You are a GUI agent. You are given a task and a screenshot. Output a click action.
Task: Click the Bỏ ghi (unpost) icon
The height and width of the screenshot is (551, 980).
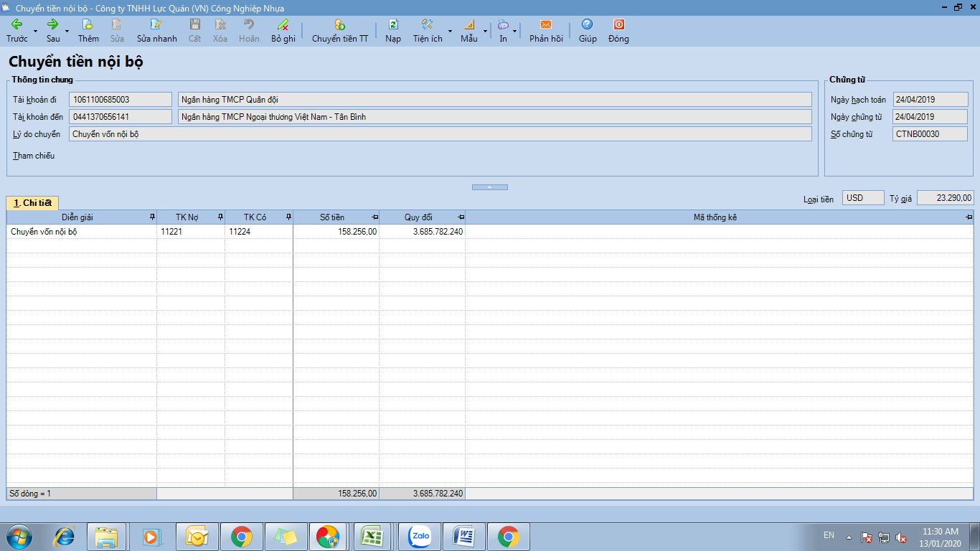coord(283,24)
